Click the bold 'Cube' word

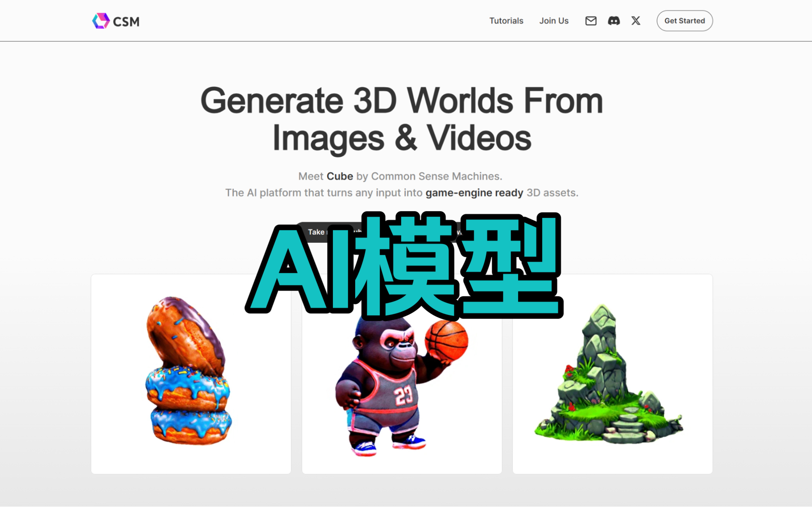tap(340, 176)
